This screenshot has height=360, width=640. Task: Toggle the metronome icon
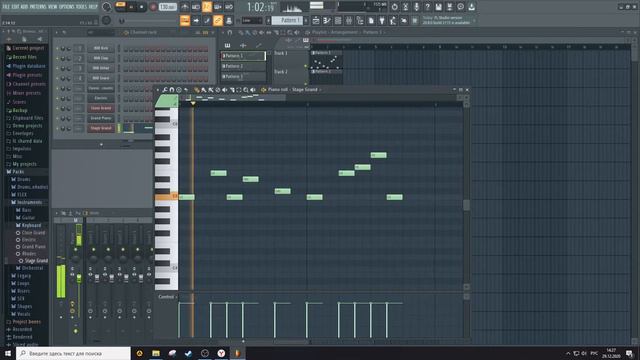(x=185, y=7)
